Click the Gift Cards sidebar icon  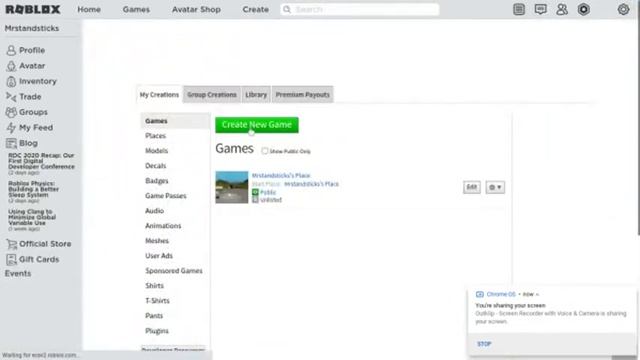tap(11, 260)
